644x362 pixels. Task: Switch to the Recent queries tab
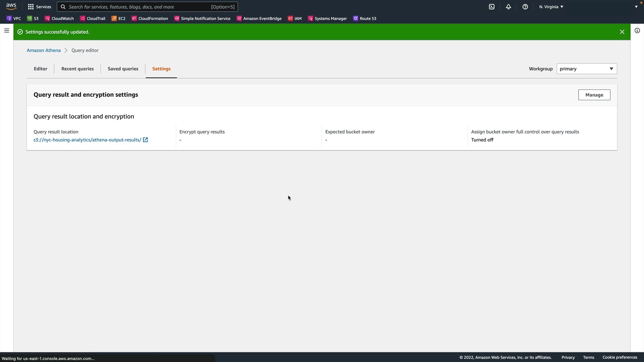click(x=77, y=69)
